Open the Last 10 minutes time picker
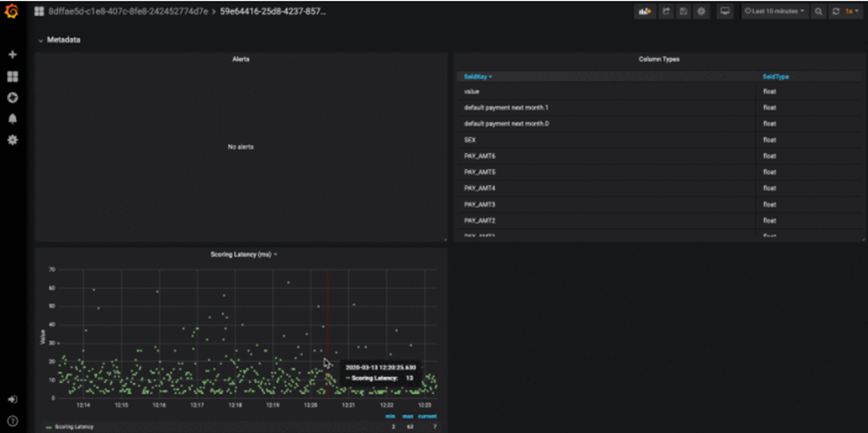Screen dimensions: 868x433 coord(775,12)
